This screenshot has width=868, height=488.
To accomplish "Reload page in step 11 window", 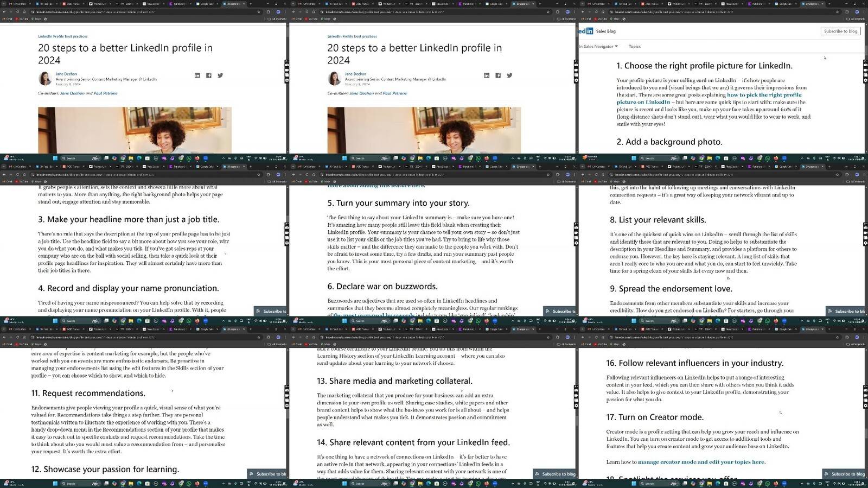I will click(17, 337).
